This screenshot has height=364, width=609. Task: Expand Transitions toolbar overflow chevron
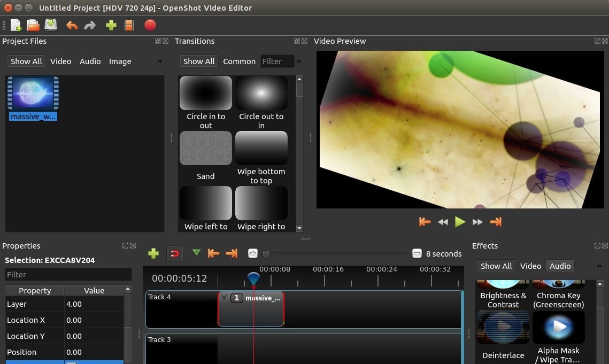tap(299, 61)
